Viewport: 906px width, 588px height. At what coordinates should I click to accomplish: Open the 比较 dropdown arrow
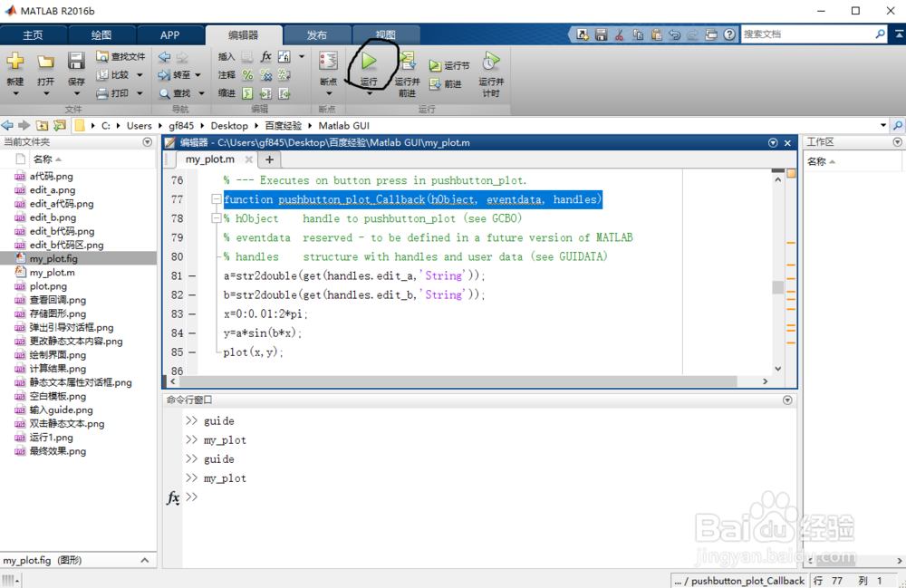tap(140, 75)
